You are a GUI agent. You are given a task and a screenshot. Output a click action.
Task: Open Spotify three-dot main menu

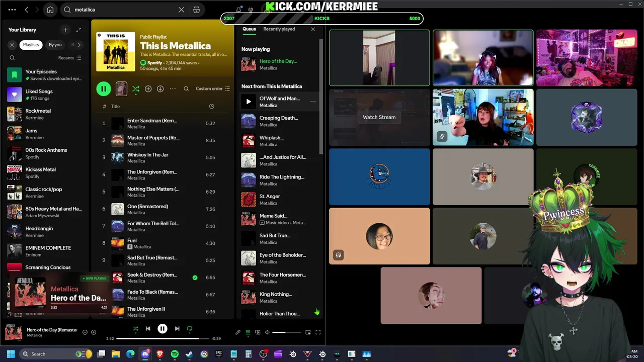12,10
